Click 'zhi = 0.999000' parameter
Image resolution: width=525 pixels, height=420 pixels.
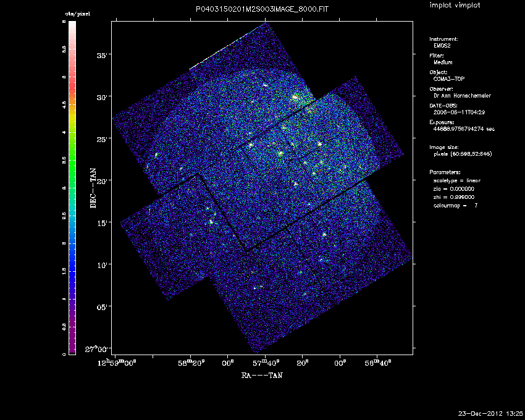(x=454, y=197)
